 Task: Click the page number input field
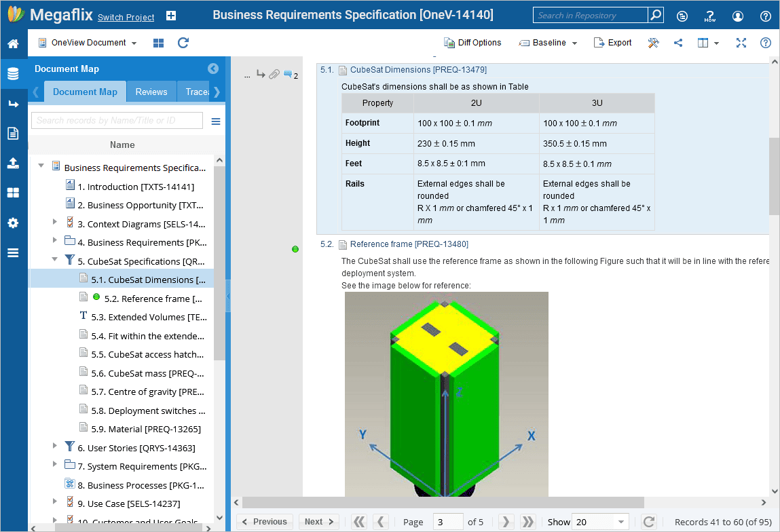pos(447,522)
